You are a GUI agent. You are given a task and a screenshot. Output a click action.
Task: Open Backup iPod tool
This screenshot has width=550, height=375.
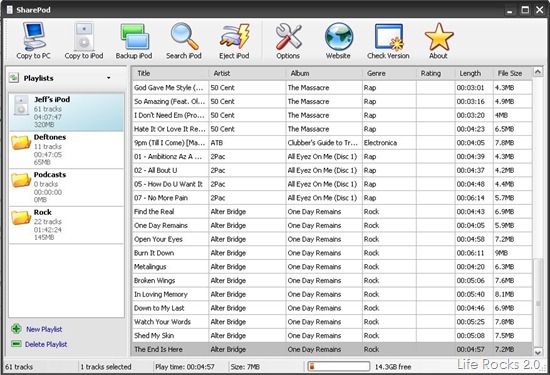point(134,36)
